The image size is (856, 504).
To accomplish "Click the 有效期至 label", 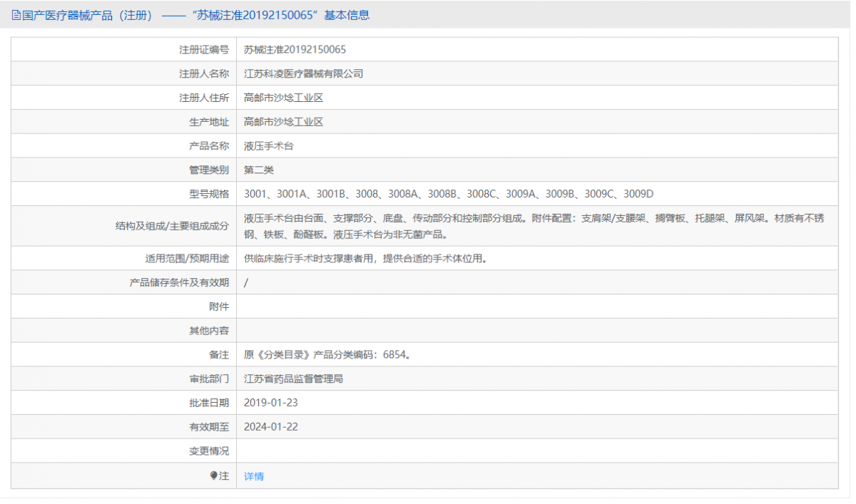I will coord(209,427).
